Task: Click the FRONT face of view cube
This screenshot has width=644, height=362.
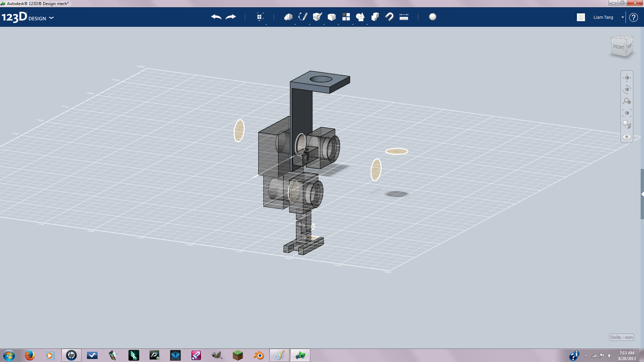Action: (619, 47)
